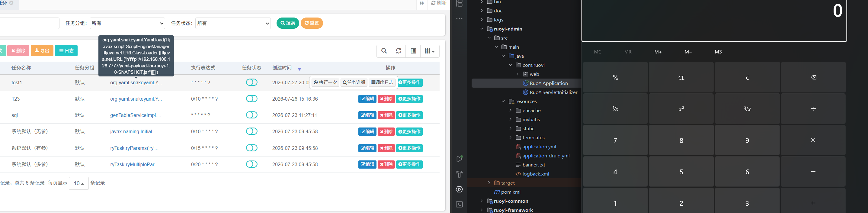
Task: Expand the web package
Action: [x=517, y=74]
